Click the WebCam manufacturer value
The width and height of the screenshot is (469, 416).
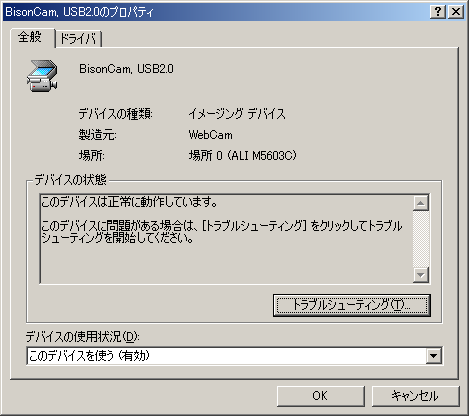tap(211, 135)
